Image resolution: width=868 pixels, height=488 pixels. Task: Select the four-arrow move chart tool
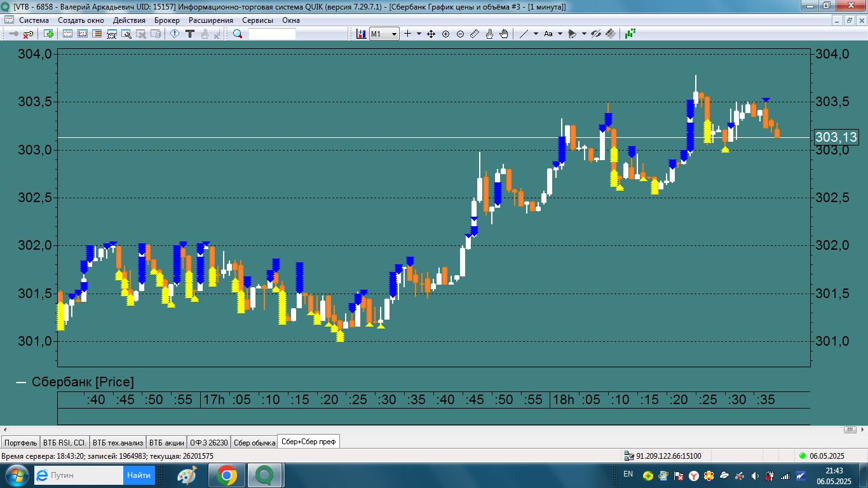click(431, 34)
